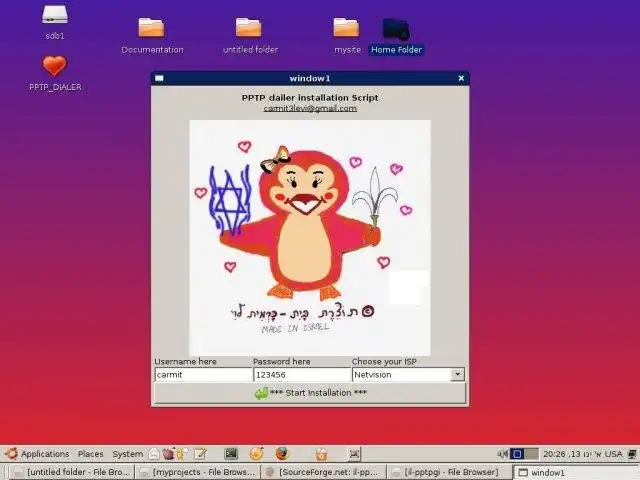Click the 'PPTP dailer installation Script' heading
The image size is (640, 480).
coord(310,98)
